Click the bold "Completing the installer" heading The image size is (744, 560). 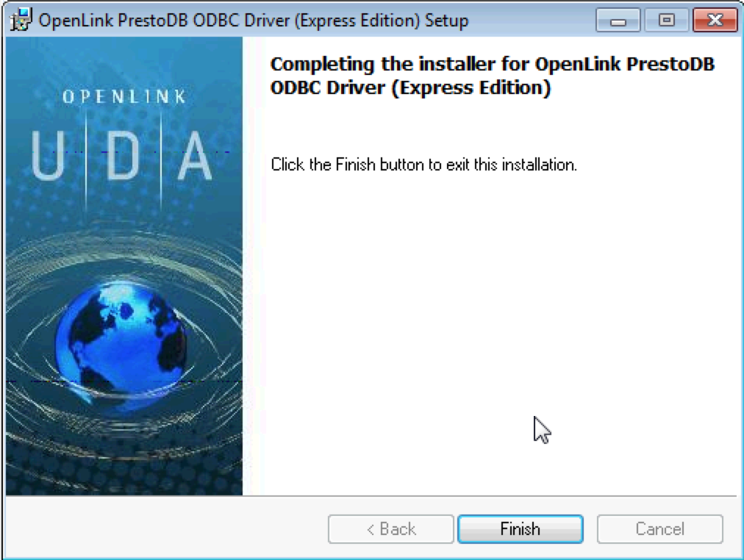(x=492, y=64)
